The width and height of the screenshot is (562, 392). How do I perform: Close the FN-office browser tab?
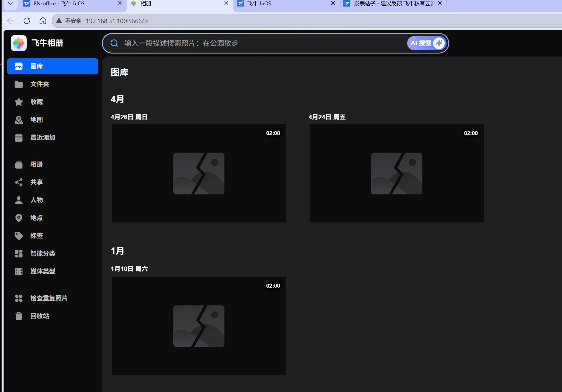(120, 3)
